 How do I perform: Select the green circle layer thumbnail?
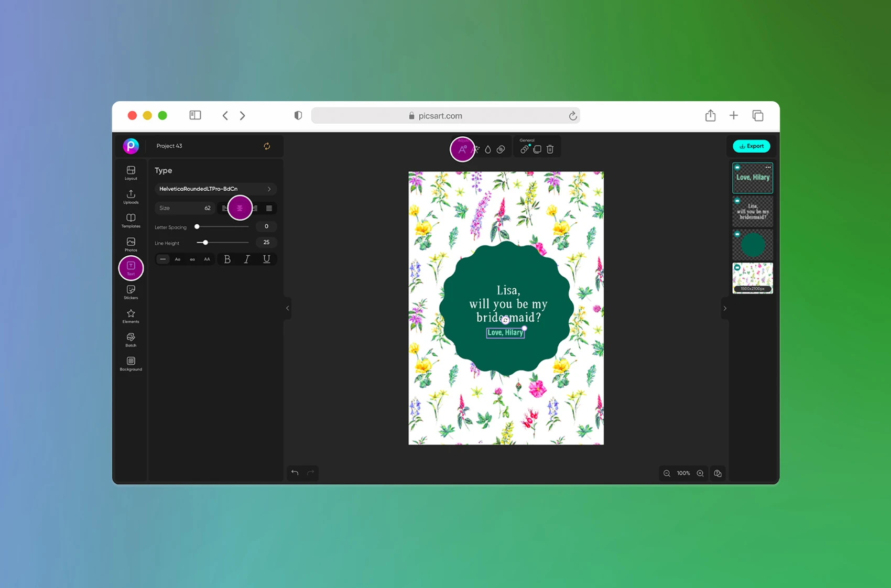(752, 245)
